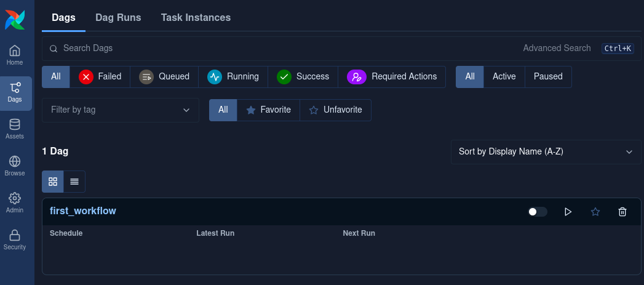
Task: Unpause the first_workflow Dag toggle
Action: pyautogui.click(x=538, y=212)
